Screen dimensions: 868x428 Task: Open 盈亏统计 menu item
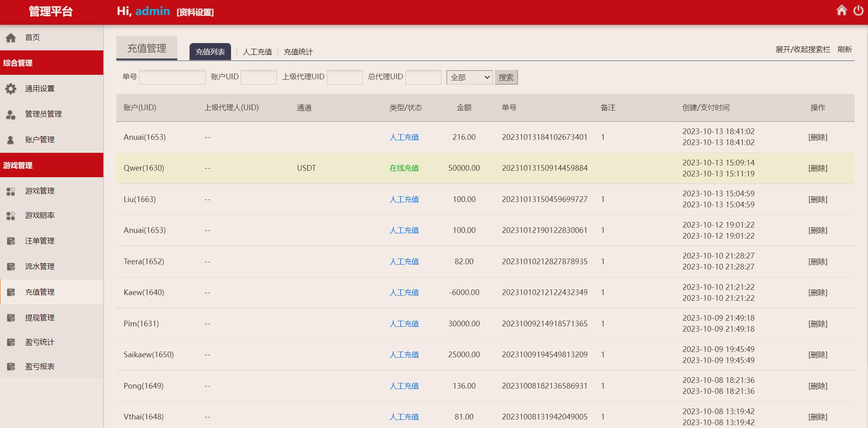pos(52,342)
